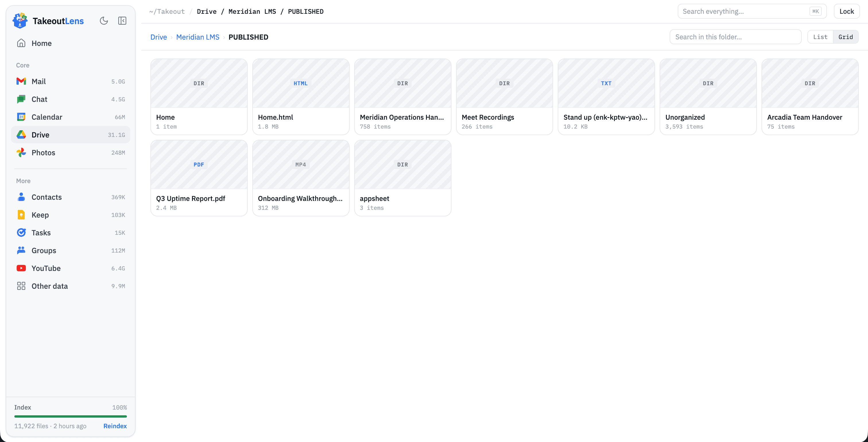Click the Lock button

(846, 11)
